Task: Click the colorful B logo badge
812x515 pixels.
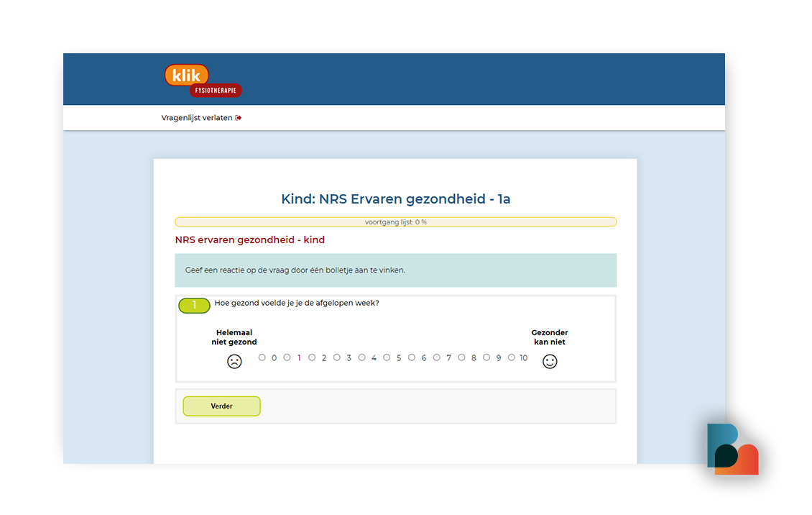Action: 733,450
